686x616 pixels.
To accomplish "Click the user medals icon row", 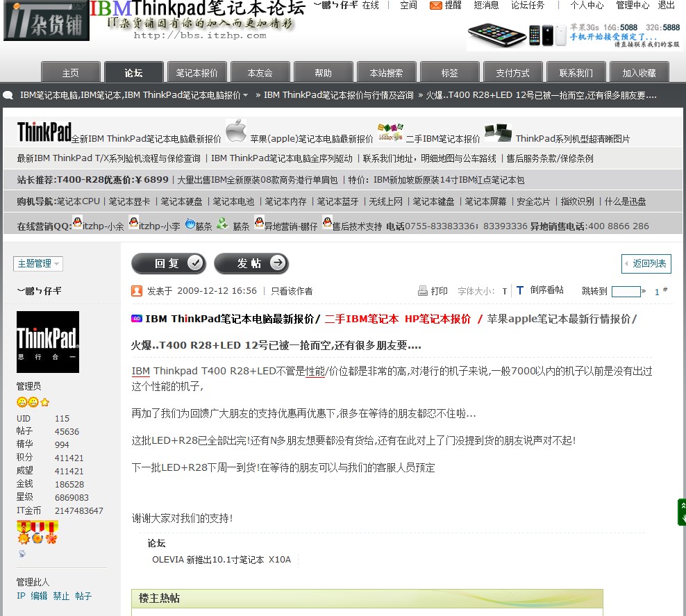I will click(37, 533).
